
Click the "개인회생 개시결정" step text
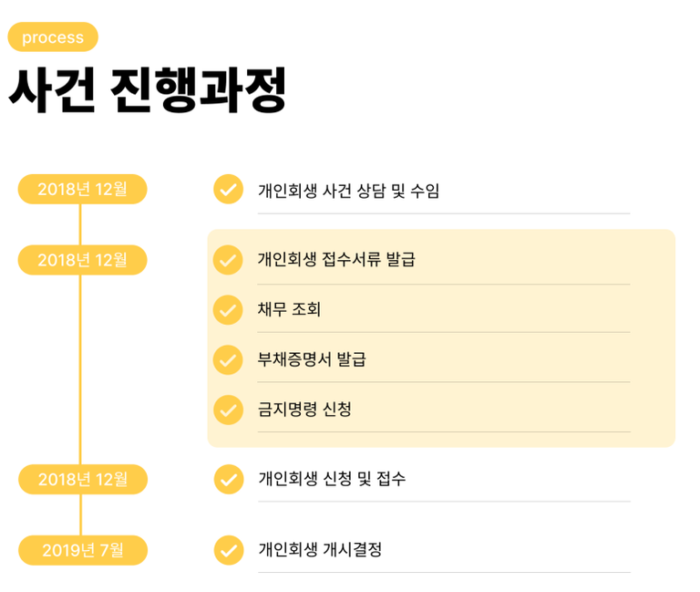pos(320,550)
